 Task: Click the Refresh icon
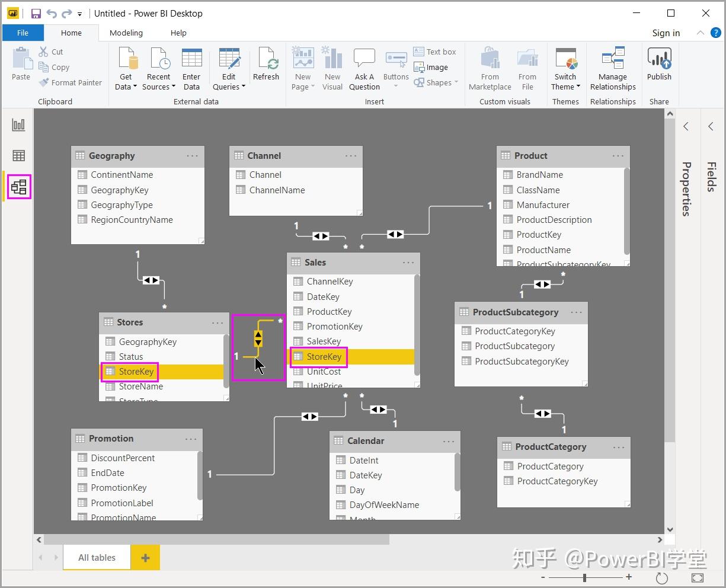pyautogui.click(x=266, y=65)
